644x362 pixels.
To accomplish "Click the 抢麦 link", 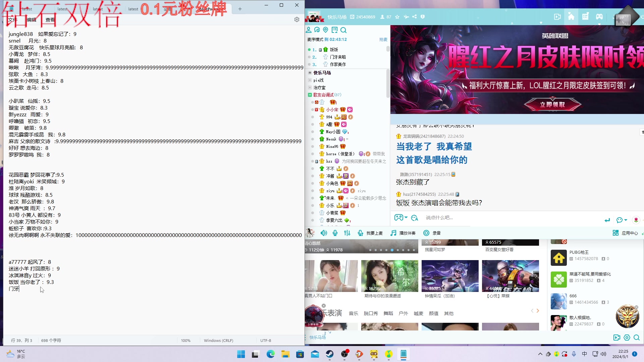I will tap(383, 40).
